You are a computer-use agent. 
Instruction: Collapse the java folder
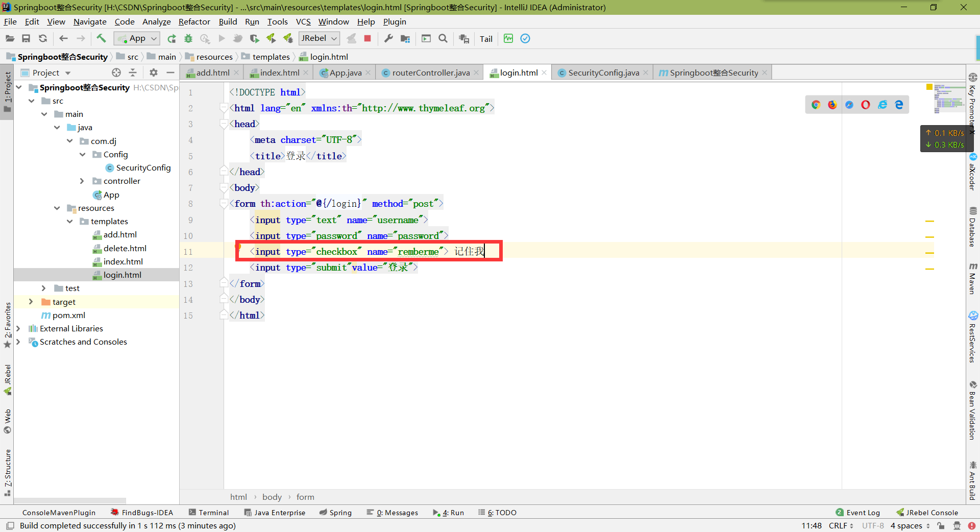(x=57, y=127)
